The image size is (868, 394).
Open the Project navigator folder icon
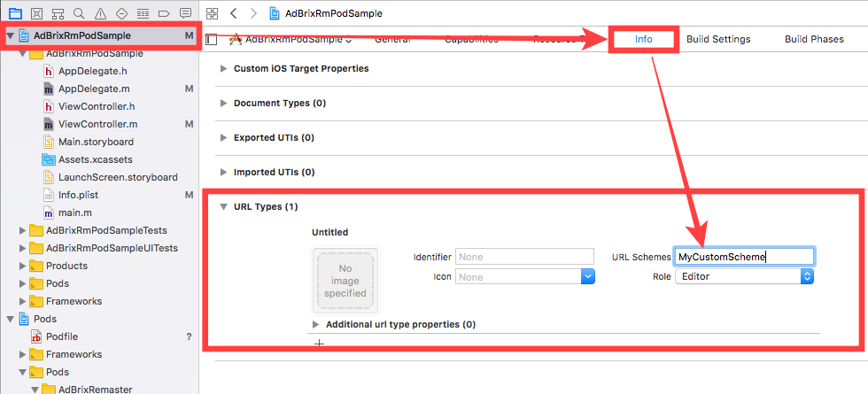pyautogui.click(x=14, y=13)
